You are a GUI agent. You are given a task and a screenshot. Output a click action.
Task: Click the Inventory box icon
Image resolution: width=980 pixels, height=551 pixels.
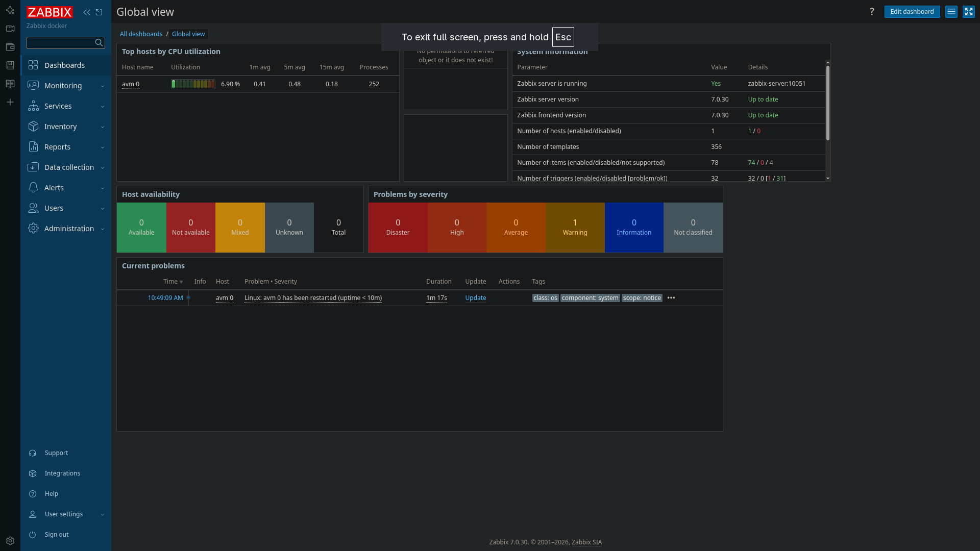point(33,127)
